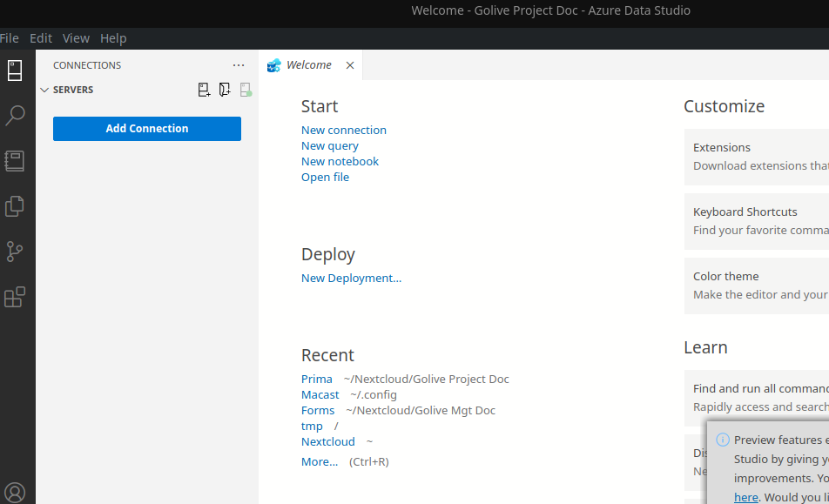The width and height of the screenshot is (829, 504).
Task: Click the New Connection server icon
Action: click(204, 90)
